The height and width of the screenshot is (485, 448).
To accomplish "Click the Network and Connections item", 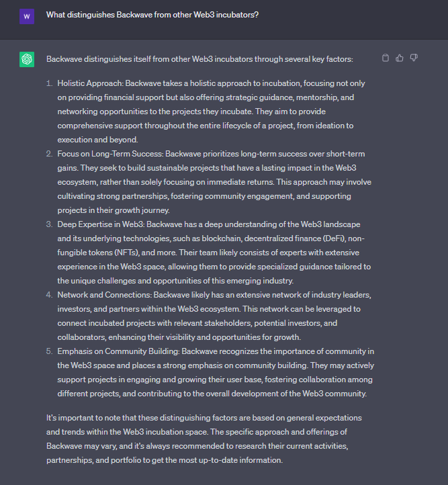I will [214, 316].
